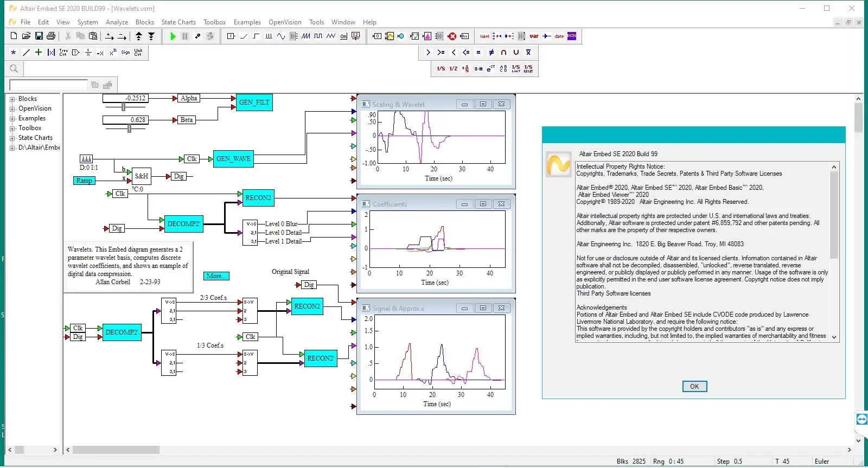This screenshot has width=868, height=468.
Task: Insert a variable block with the var icon
Action: coord(534,36)
